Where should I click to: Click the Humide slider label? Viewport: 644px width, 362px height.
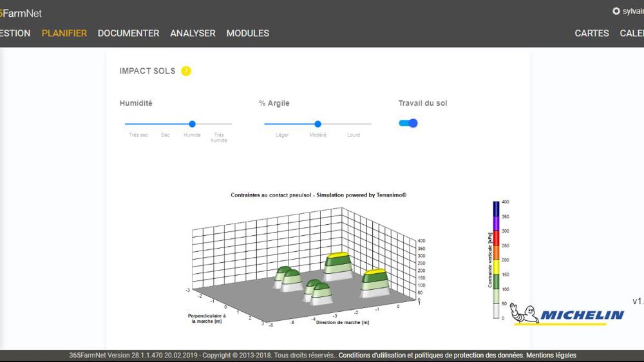192,135
